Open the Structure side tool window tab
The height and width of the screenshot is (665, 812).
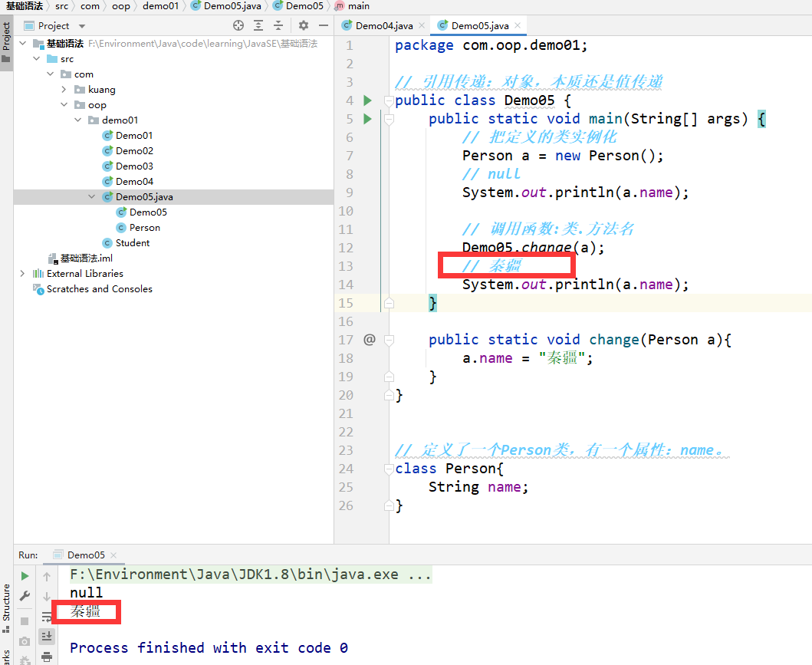pos(6,607)
